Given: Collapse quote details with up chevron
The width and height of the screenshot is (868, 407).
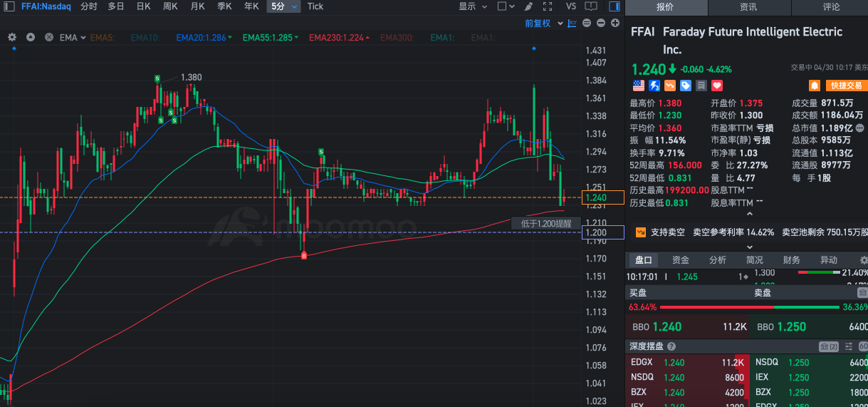Looking at the screenshot, I should [x=748, y=214].
